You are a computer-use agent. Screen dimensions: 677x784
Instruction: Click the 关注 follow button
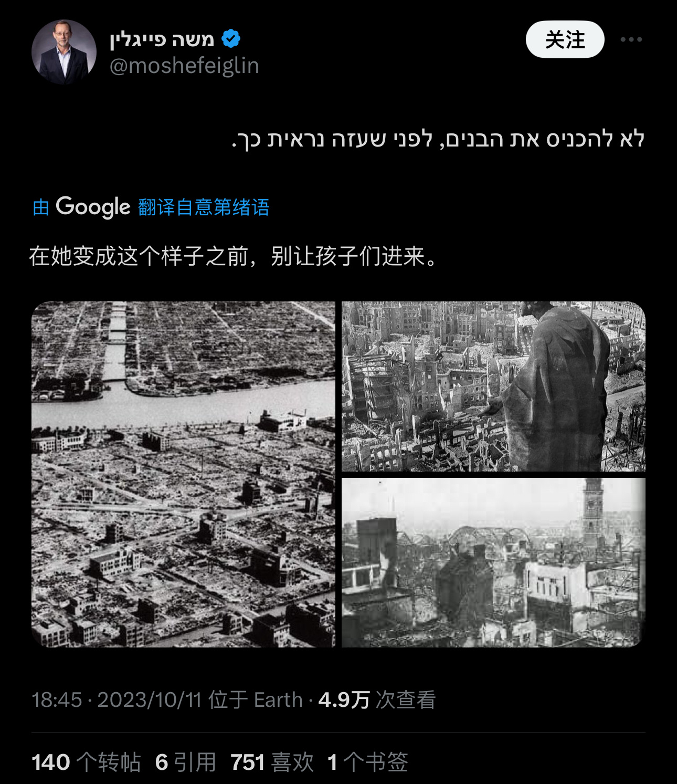click(565, 39)
